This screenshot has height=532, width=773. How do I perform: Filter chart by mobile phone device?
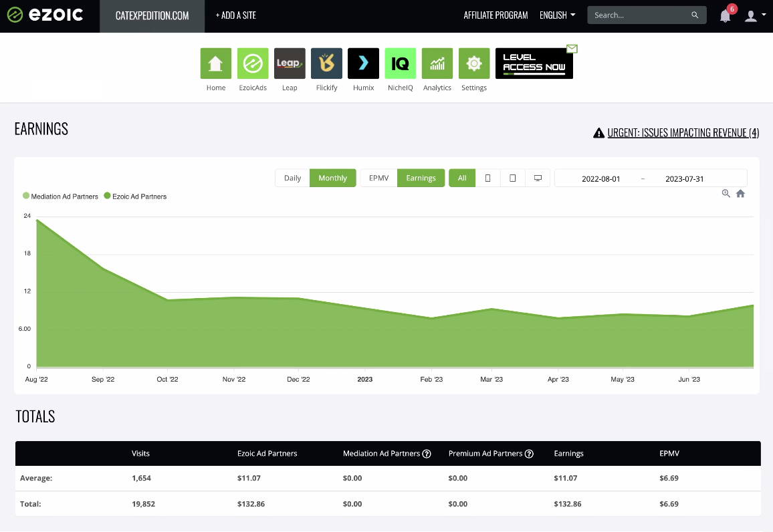point(487,178)
